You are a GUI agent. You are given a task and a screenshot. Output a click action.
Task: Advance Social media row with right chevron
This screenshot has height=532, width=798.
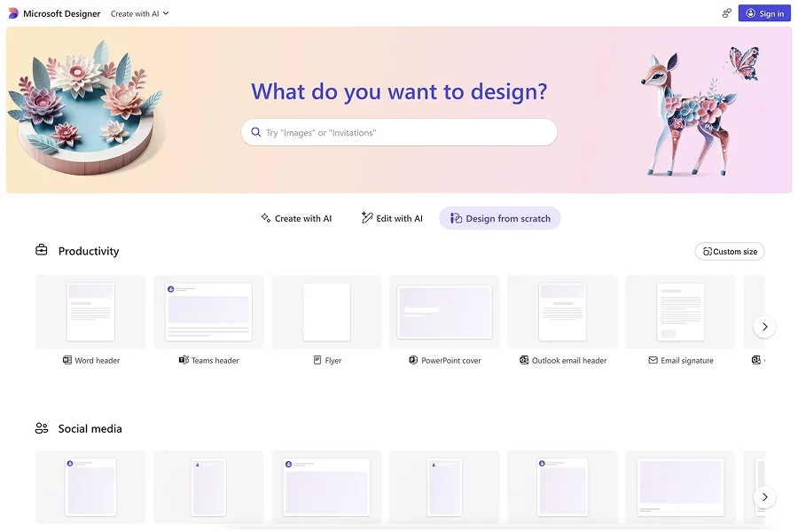point(764,497)
